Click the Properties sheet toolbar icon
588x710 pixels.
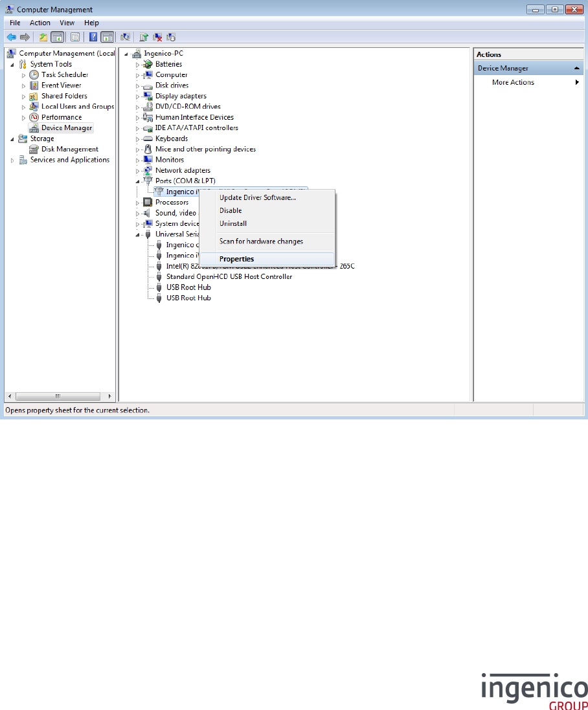(x=75, y=37)
